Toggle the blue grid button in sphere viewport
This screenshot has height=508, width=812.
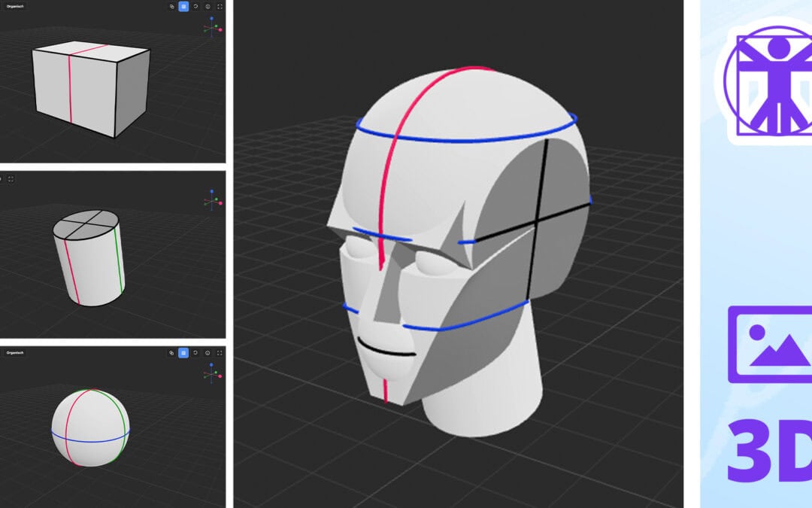pos(183,352)
